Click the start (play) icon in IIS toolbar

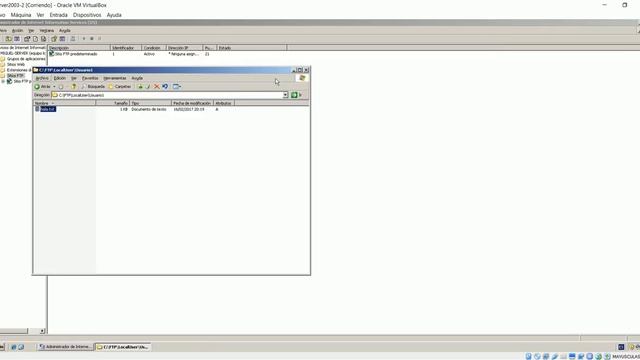[x=84, y=39]
